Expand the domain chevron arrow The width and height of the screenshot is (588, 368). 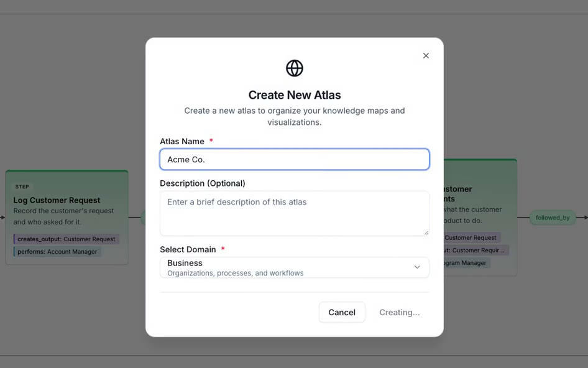[x=417, y=267]
